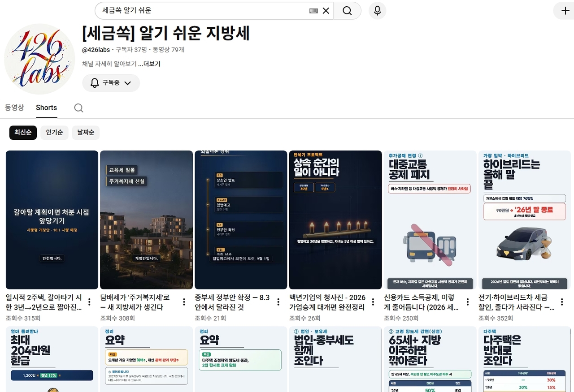The width and height of the screenshot is (574, 392).
Task: Open the 당초안 발표 timeline short thumbnail
Action: coord(241,220)
